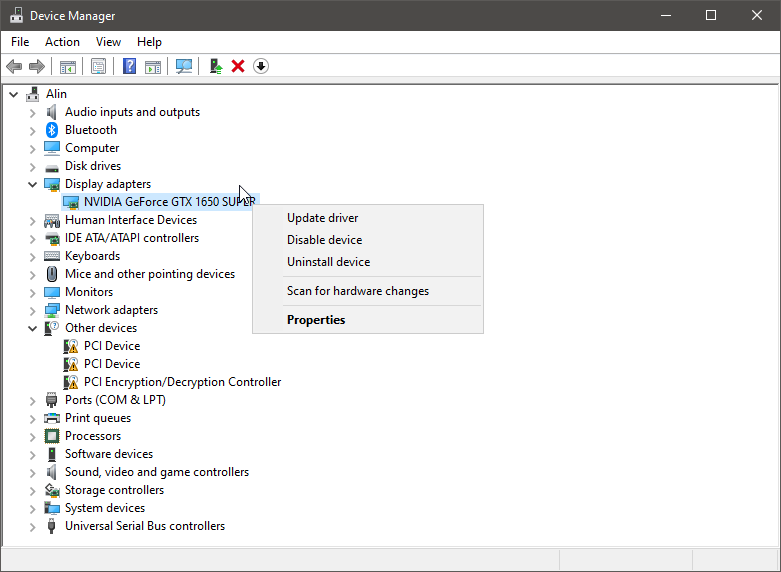Click the Network adapters icon
The image size is (781, 572).
(x=52, y=310)
